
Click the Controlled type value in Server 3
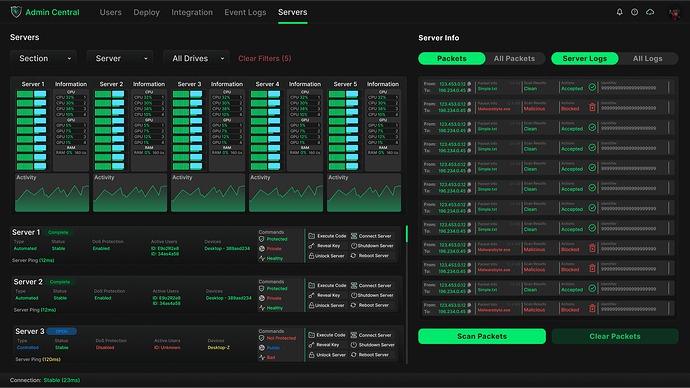(x=28, y=348)
